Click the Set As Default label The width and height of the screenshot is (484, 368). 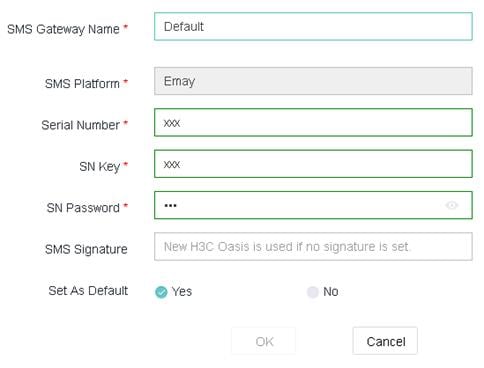coord(88,291)
